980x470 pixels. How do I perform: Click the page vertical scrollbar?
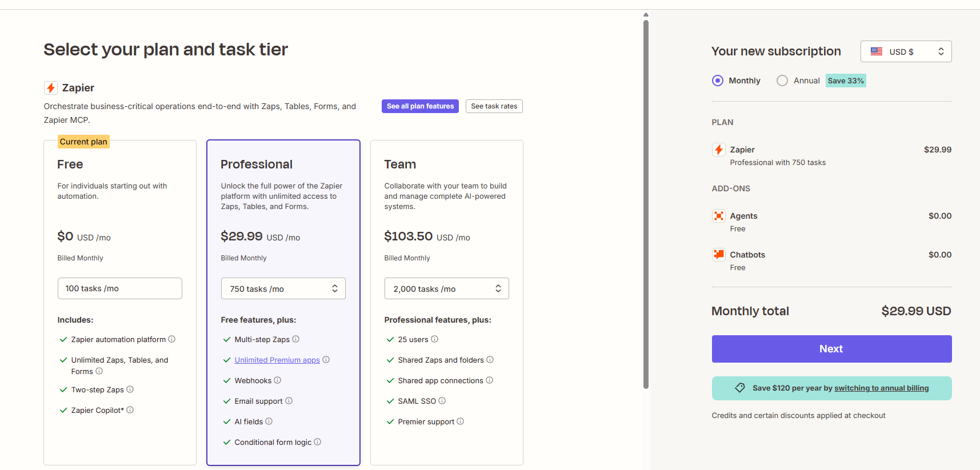(x=646, y=204)
